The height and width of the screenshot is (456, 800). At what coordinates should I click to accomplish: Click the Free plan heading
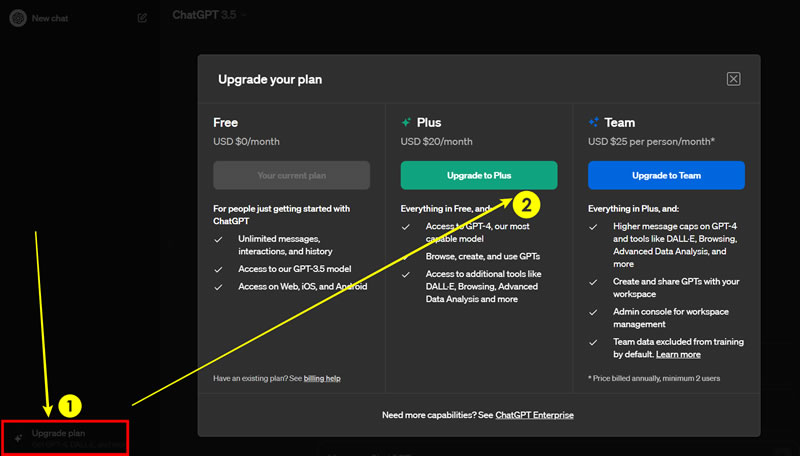pos(226,123)
